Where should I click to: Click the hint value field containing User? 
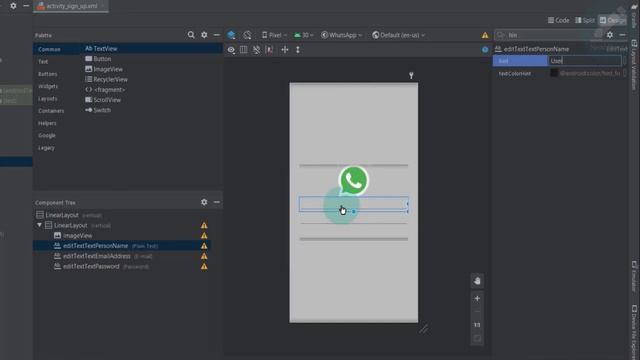(584, 61)
